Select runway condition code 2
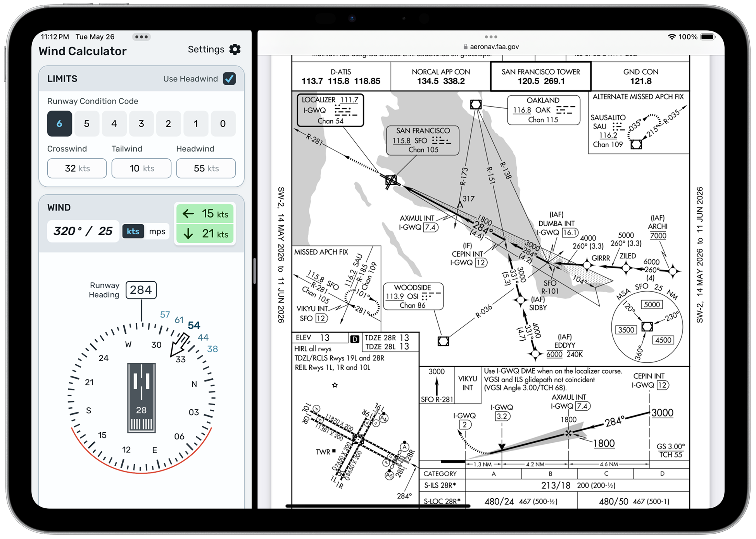The image size is (756, 539). click(168, 124)
